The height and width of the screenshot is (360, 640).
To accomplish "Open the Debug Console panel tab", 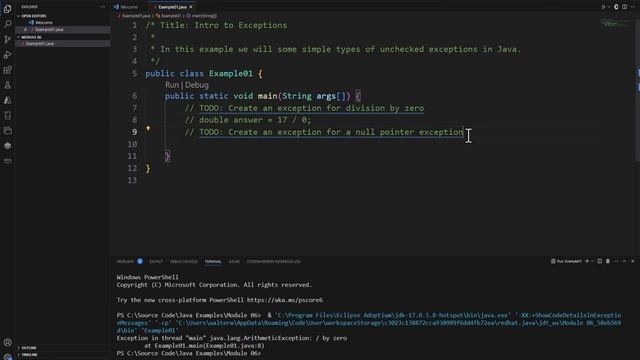I will (184, 262).
